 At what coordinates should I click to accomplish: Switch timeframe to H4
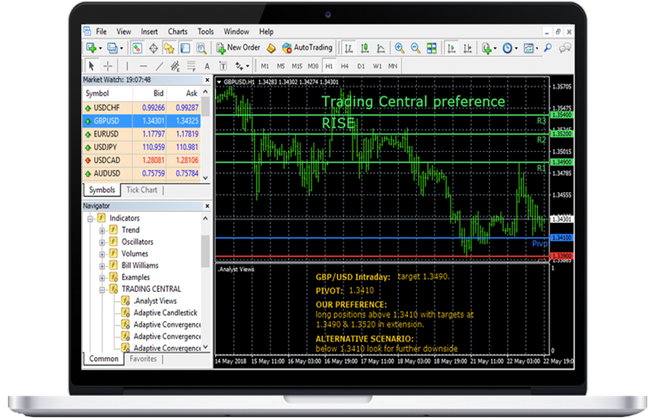pyautogui.click(x=345, y=66)
